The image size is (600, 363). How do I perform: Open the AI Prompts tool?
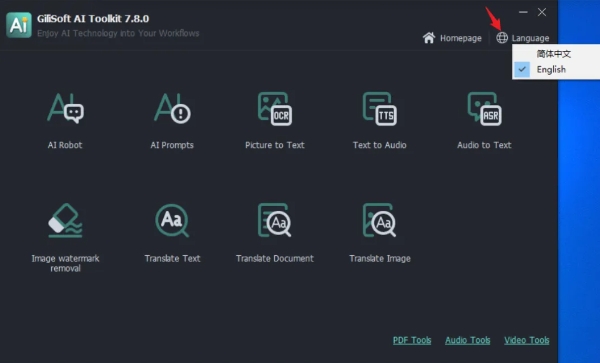[x=172, y=120]
